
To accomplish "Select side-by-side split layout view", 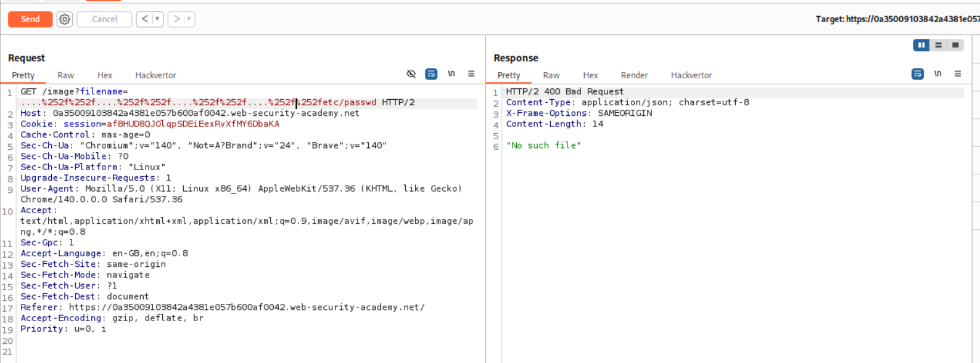I will pos(921,45).
